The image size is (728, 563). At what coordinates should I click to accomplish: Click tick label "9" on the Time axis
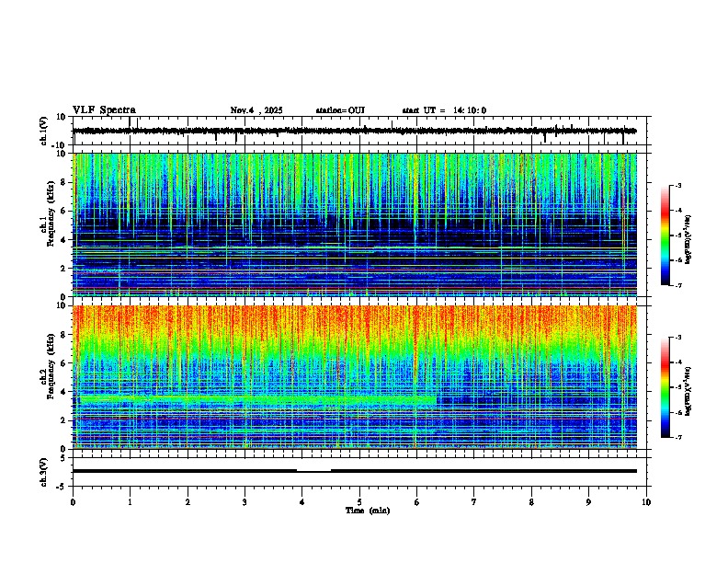(x=588, y=502)
